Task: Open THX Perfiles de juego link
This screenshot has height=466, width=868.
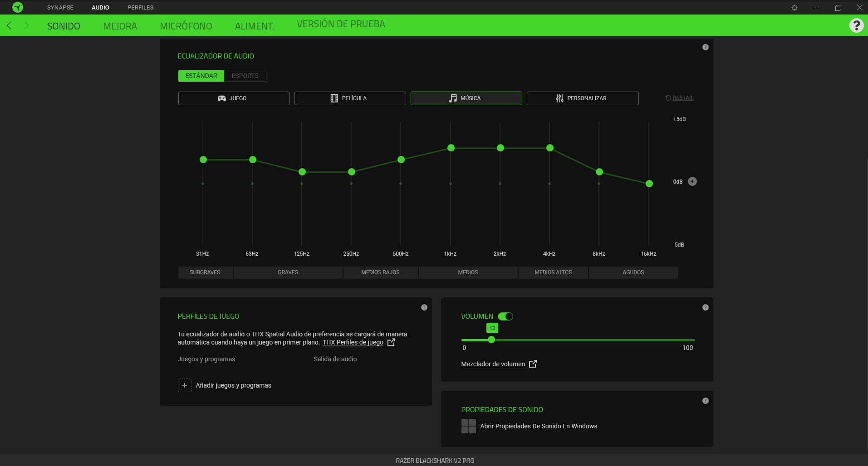Action: point(353,342)
